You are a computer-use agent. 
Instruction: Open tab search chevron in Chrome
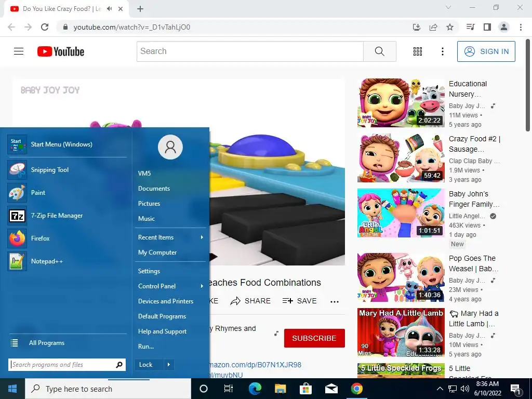[448, 7]
